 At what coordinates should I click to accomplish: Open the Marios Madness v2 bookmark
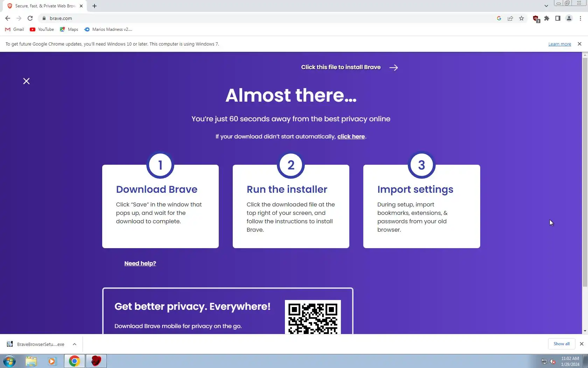point(108,29)
